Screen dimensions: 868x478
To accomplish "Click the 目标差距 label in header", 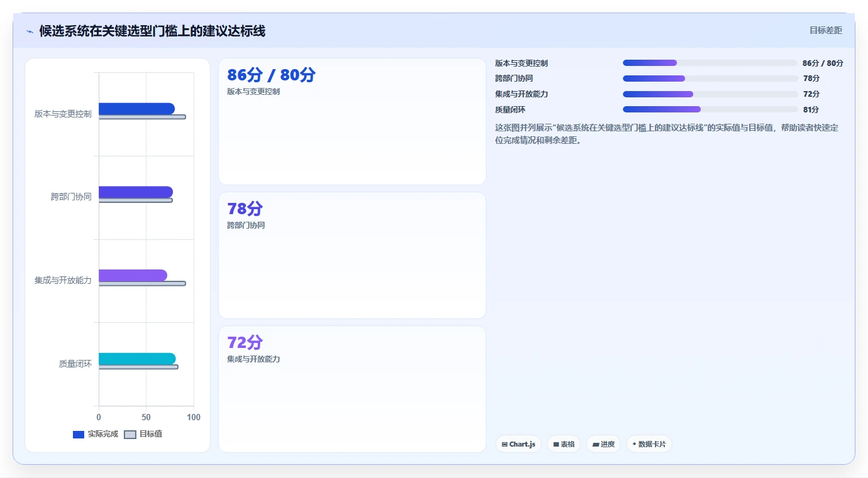I will point(825,30).
